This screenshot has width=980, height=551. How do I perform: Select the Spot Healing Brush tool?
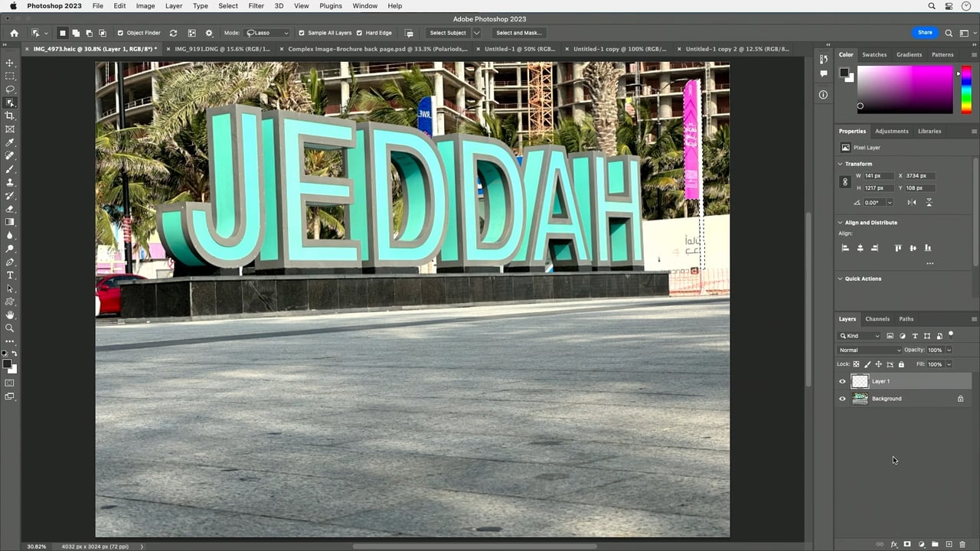coord(10,155)
